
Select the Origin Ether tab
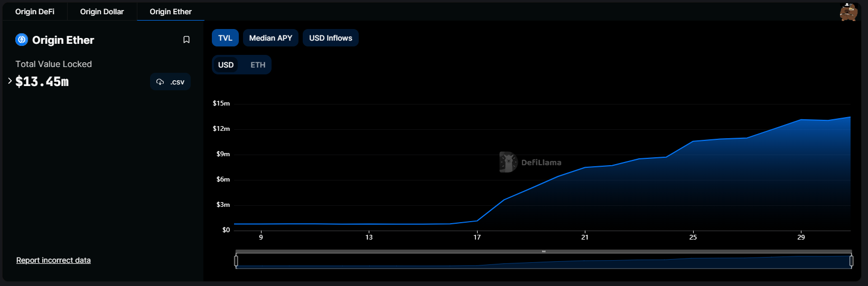point(171,12)
